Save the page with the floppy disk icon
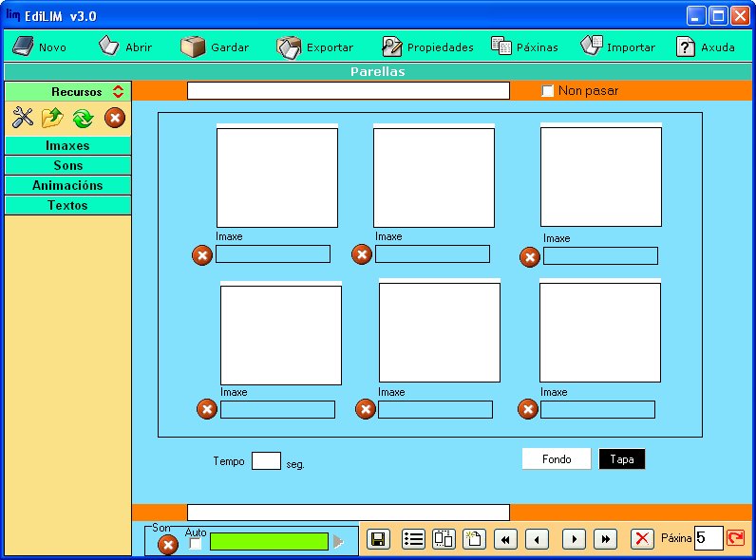 (x=377, y=539)
